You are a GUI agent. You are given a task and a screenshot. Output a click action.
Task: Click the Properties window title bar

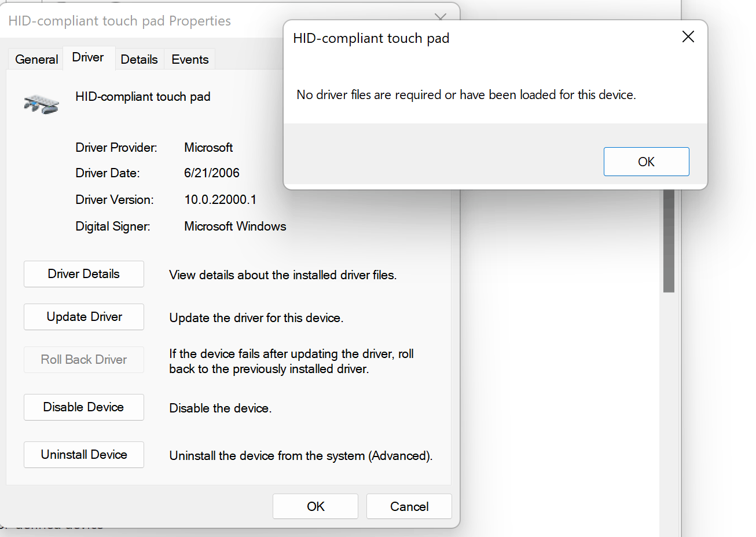pos(120,20)
